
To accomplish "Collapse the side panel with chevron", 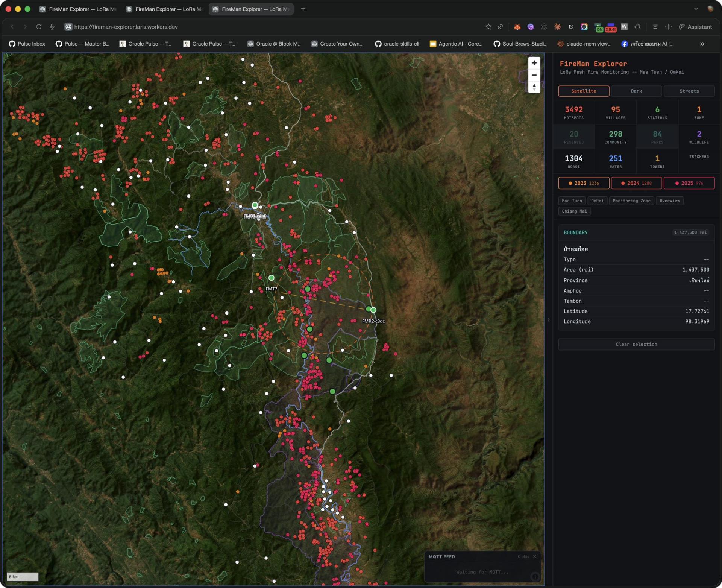I will pyautogui.click(x=549, y=320).
